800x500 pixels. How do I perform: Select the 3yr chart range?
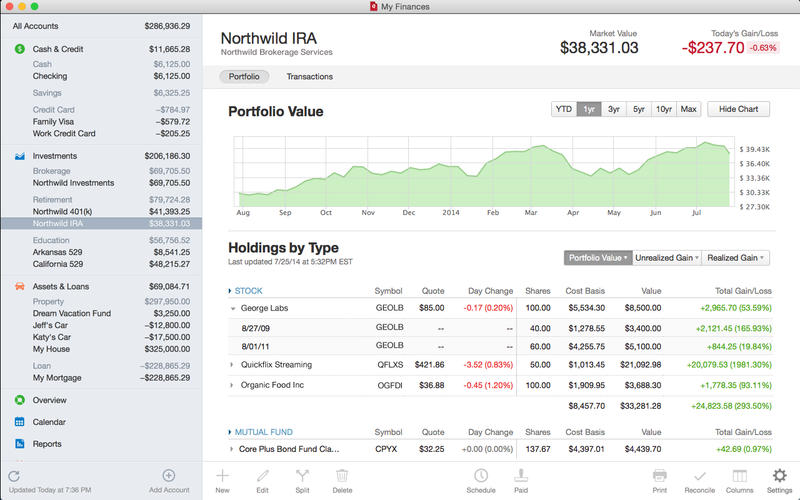[x=613, y=110]
